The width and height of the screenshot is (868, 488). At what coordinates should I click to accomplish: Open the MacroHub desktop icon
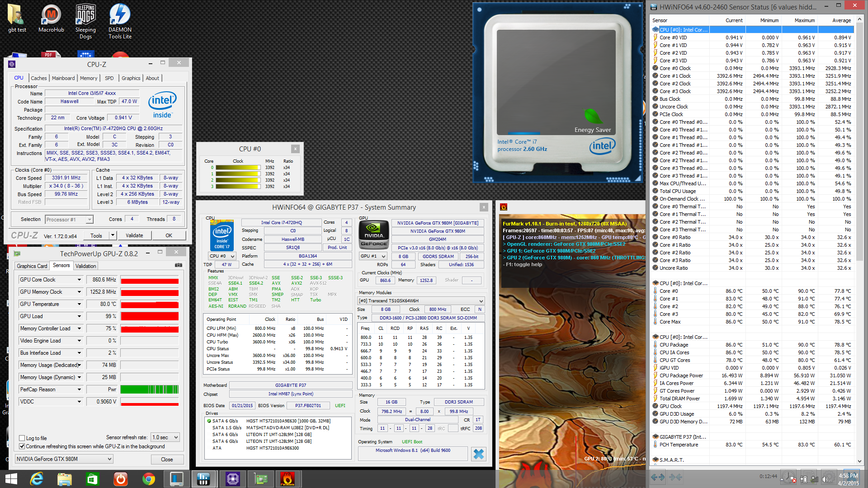pos(51,19)
